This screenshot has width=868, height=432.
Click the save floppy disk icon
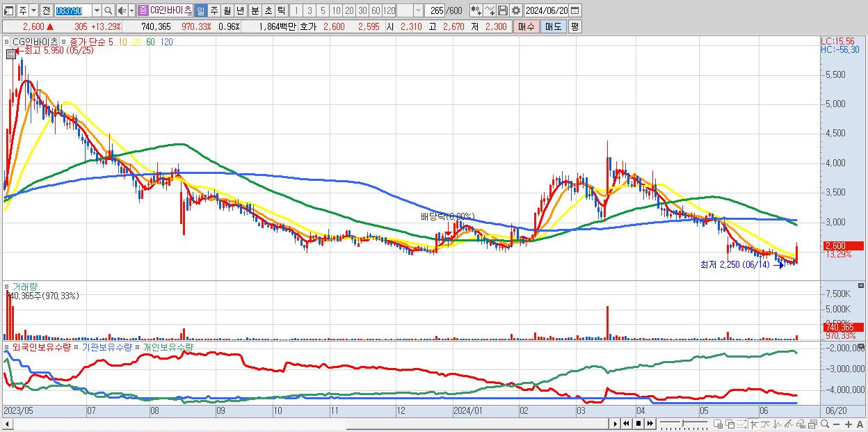pos(503,10)
